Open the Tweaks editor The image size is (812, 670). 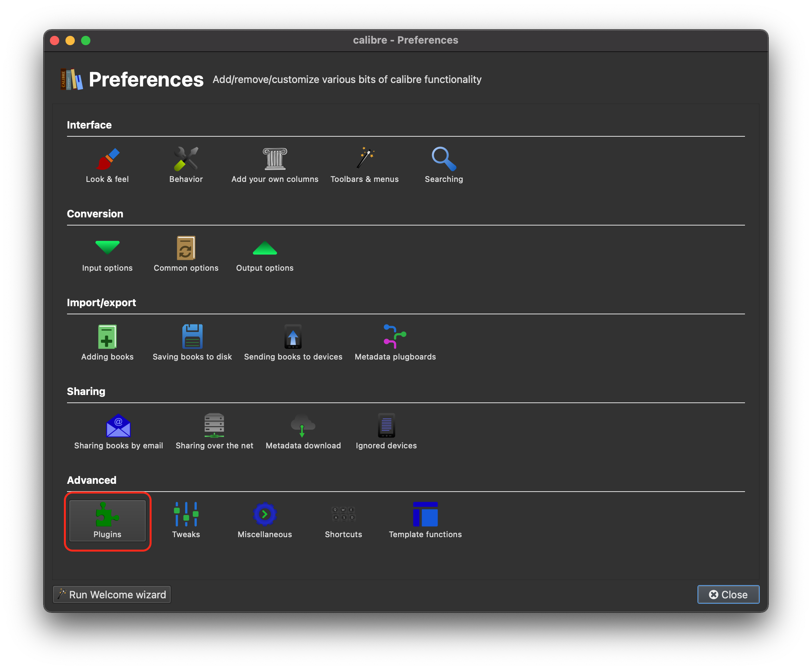[x=186, y=520]
